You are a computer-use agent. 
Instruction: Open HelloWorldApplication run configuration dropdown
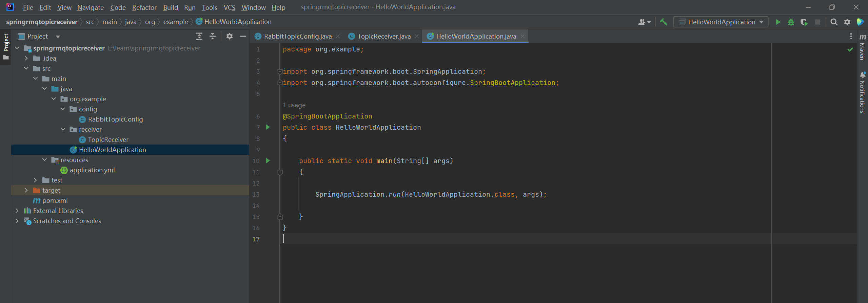721,22
